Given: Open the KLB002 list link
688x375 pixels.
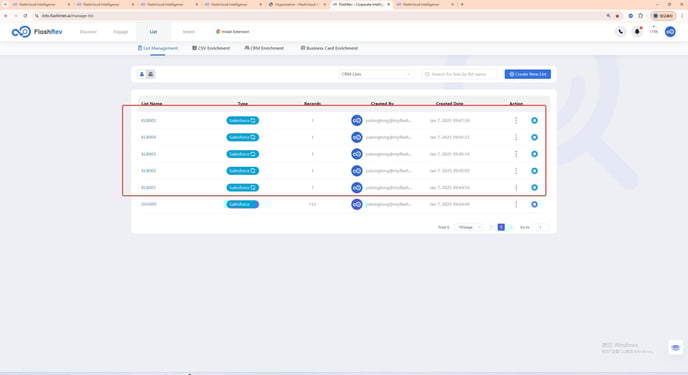Looking at the screenshot, I should pyautogui.click(x=148, y=171).
